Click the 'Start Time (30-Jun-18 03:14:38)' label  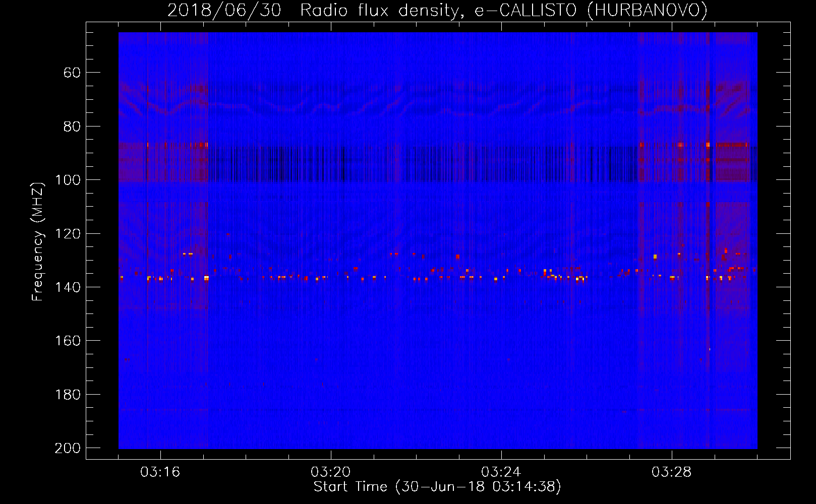pos(437,487)
